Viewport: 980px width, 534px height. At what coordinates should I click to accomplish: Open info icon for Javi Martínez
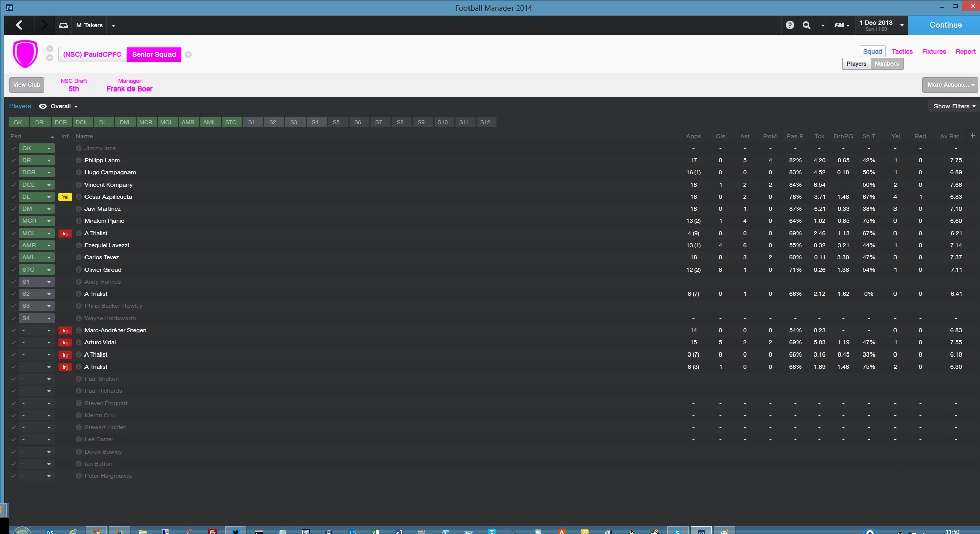coord(79,209)
